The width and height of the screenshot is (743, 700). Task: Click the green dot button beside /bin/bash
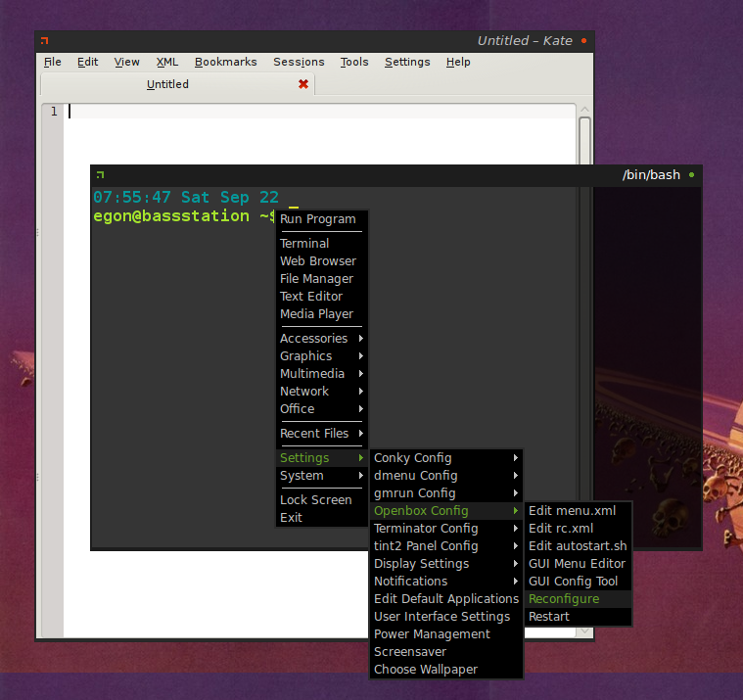691,175
